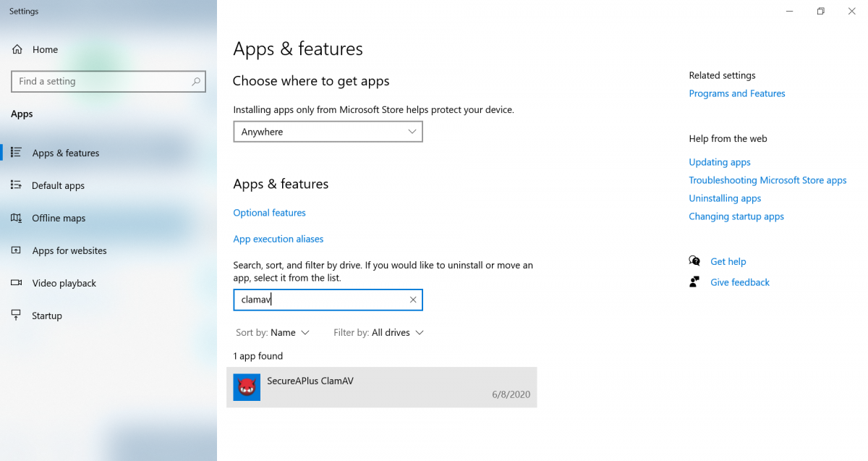Click the Programs and Features link

pyautogui.click(x=736, y=93)
